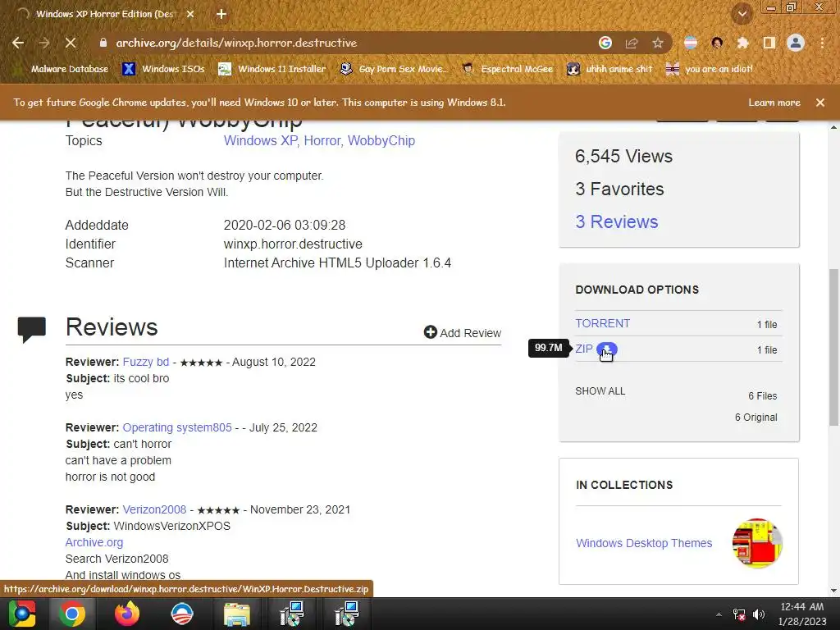The width and height of the screenshot is (840, 630).
Task: Click the ZIP download arrow icon
Action: pyautogui.click(x=607, y=349)
